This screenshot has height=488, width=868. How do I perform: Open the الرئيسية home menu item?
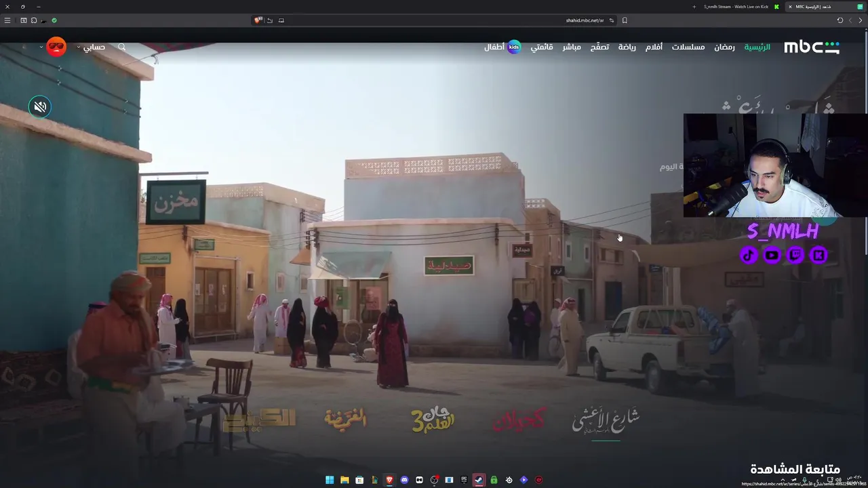coord(757,47)
